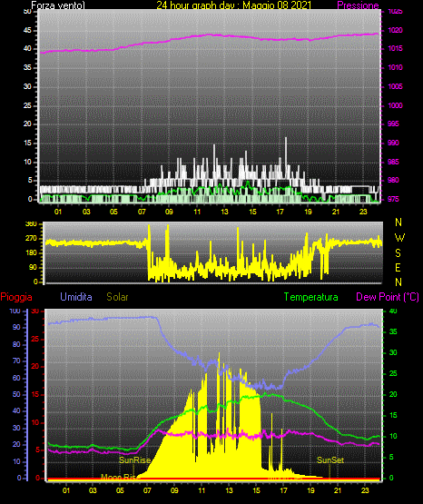Select pressure axis value '1015'
The height and width of the screenshot is (504, 423).
click(395, 48)
